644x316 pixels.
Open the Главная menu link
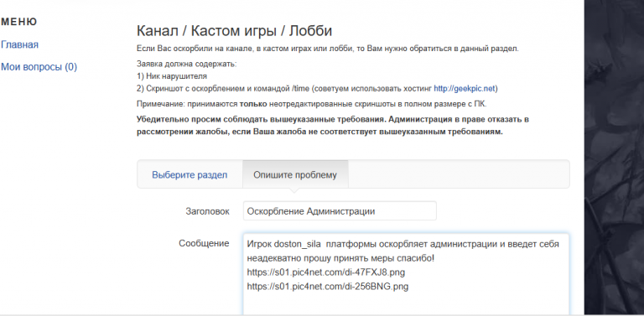(x=20, y=44)
